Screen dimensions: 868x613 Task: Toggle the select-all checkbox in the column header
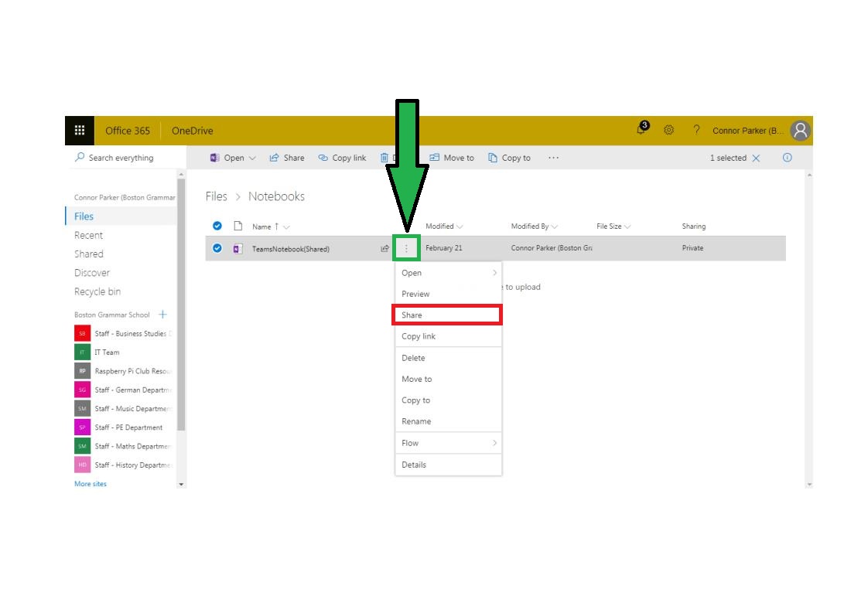pos(217,226)
